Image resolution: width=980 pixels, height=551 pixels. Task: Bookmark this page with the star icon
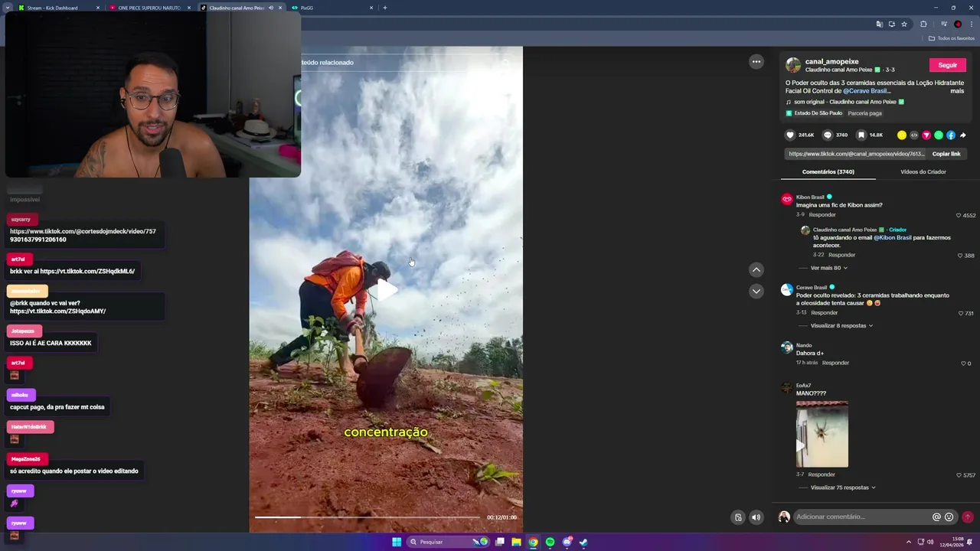[x=904, y=24]
